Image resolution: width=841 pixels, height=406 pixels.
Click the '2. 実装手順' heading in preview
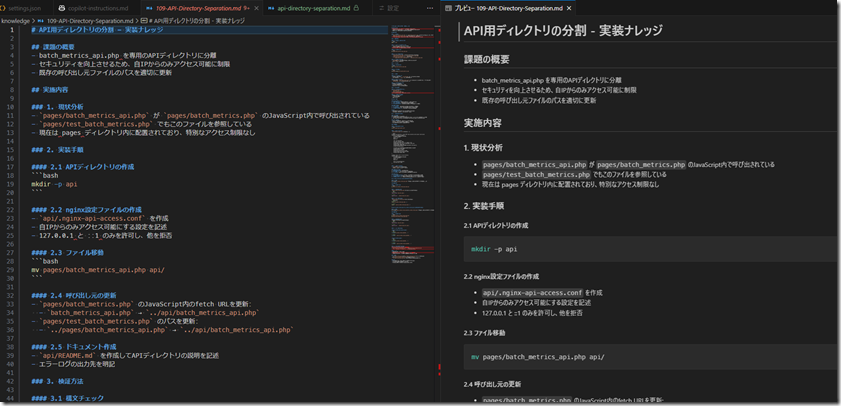click(483, 206)
